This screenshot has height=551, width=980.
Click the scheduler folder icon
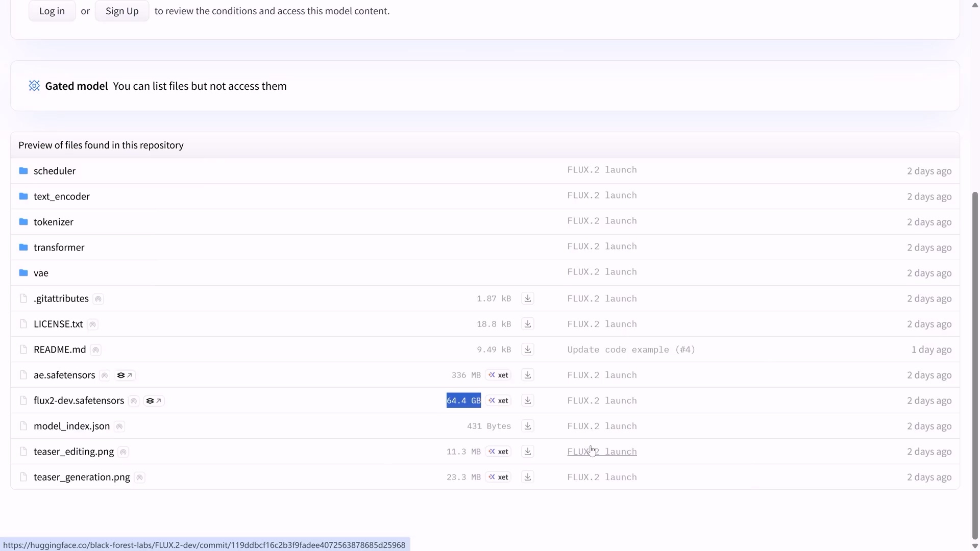point(23,170)
